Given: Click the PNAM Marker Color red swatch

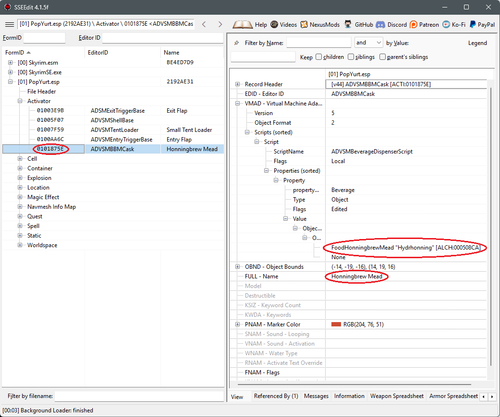Looking at the screenshot, I should 336,324.
